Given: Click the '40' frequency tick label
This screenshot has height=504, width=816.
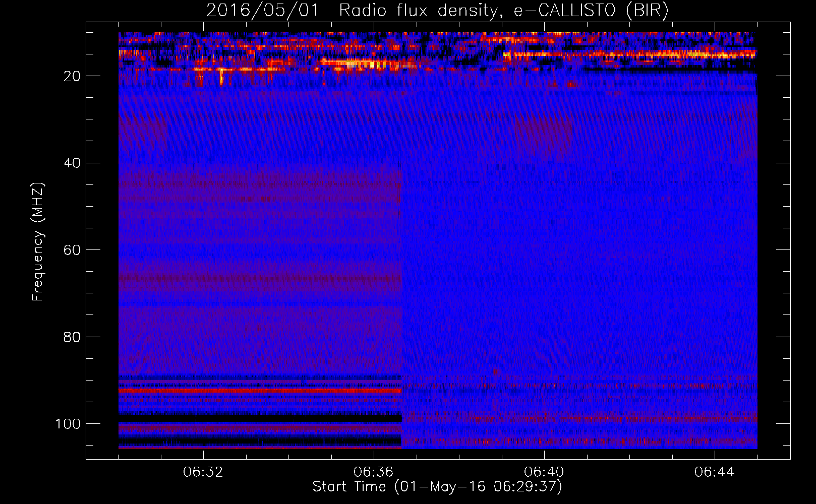Looking at the screenshot, I should point(72,163).
